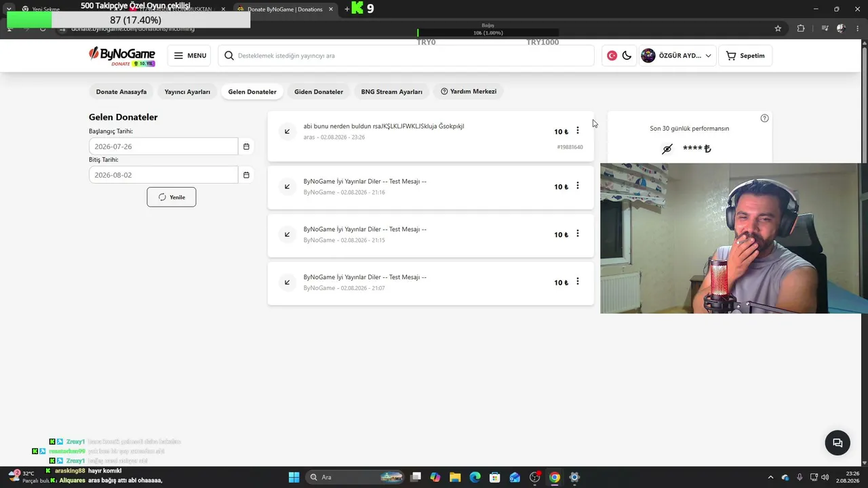The height and width of the screenshot is (488, 868).
Task: Open BNG Stream Ayarları tab
Action: (x=392, y=91)
